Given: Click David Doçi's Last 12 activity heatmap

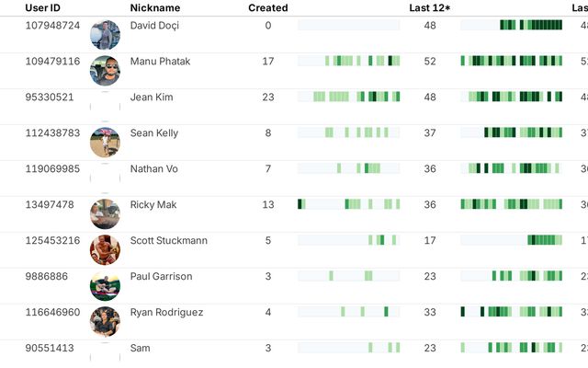Looking at the screenshot, I should pyautogui.click(x=512, y=25).
